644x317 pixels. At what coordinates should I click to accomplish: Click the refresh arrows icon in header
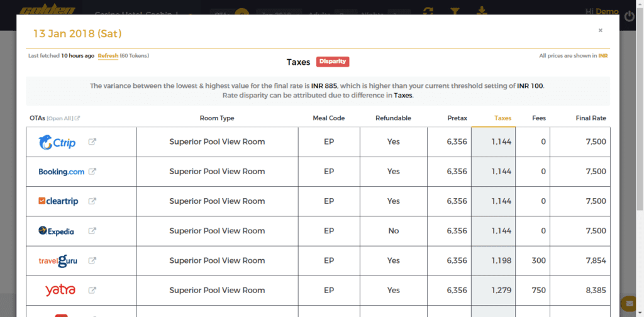(x=428, y=11)
